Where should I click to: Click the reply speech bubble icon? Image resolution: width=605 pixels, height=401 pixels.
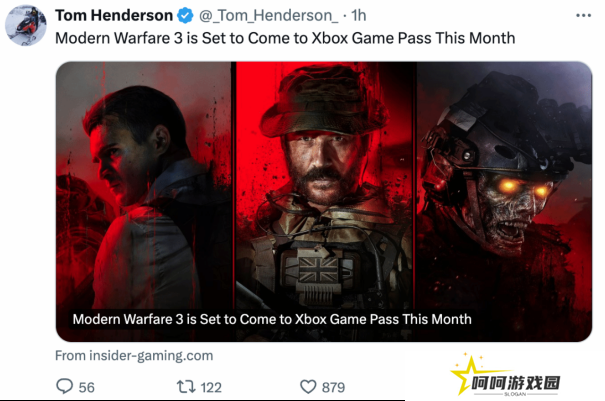(64, 386)
